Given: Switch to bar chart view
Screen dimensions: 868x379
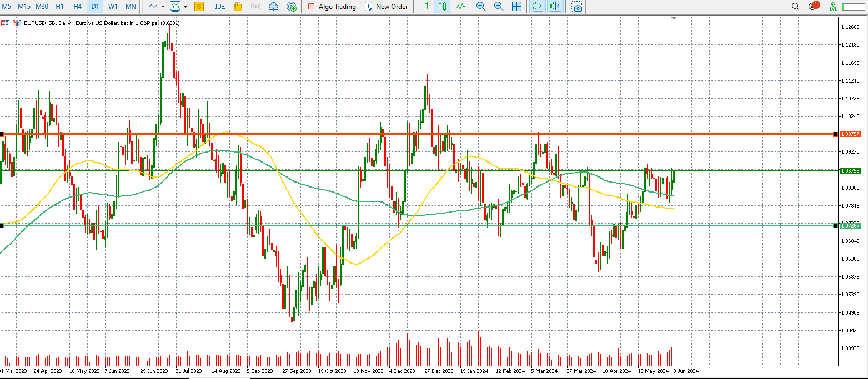Looking at the screenshot, I should tap(425, 7).
